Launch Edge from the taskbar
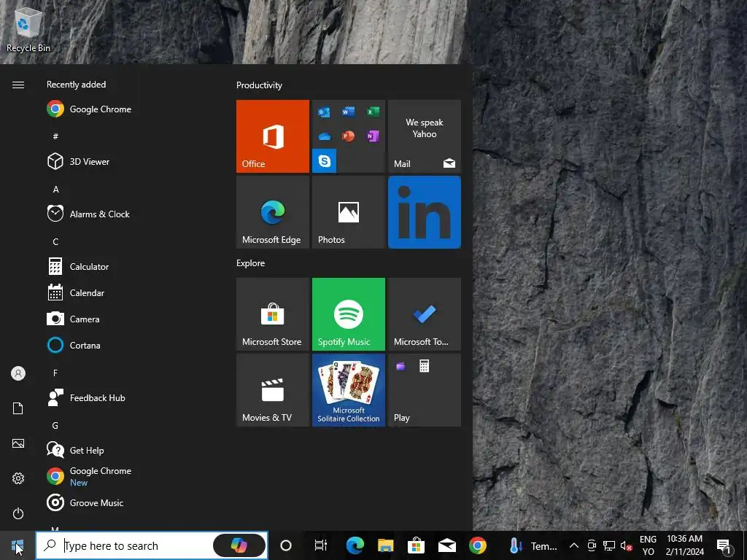This screenshot has width=747, height=560. tap(355, 545)
